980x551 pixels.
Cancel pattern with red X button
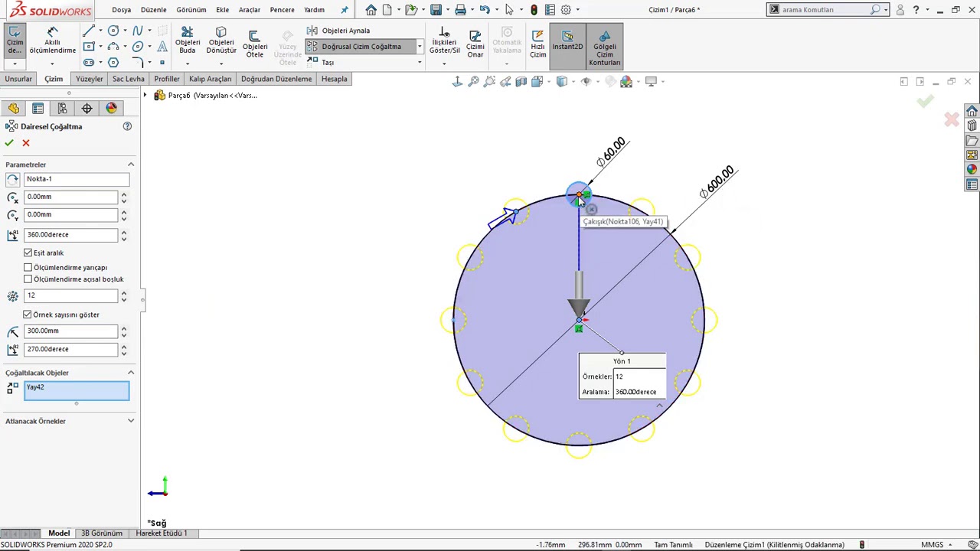coord(26,143)
